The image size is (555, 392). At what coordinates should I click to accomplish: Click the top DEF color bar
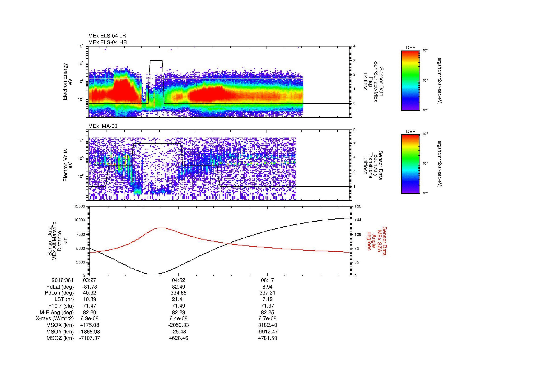pos(410,80)
